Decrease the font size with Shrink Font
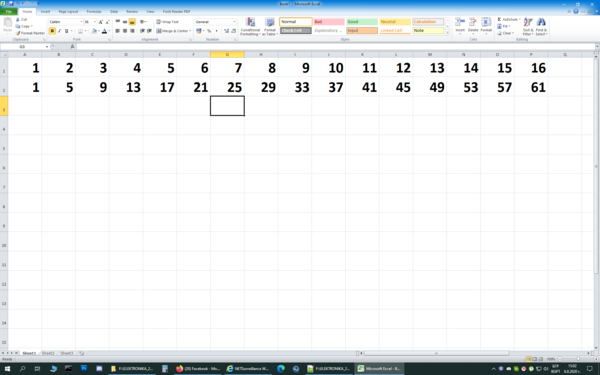 [108, 22]
